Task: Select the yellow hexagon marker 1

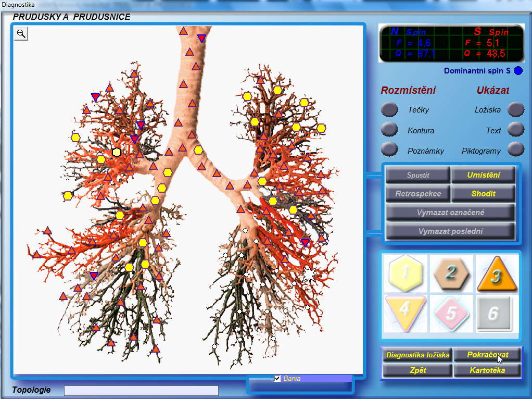Action: click(x=405, y=272)
